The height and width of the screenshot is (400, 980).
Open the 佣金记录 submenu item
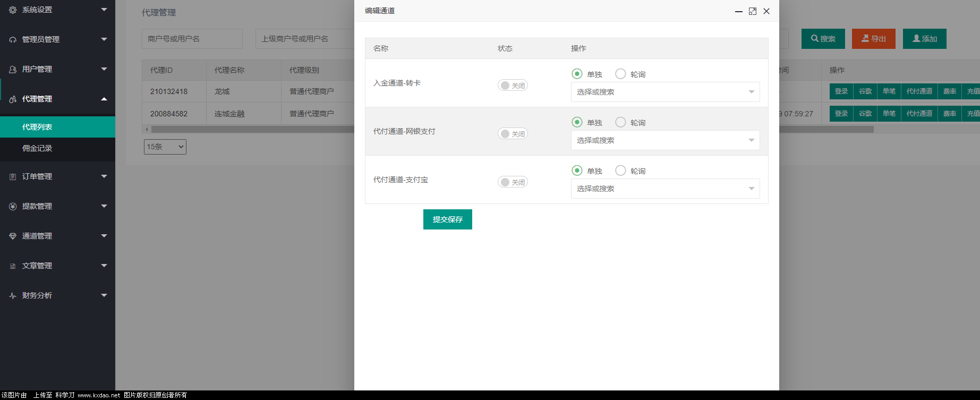(x=37, y=148)
